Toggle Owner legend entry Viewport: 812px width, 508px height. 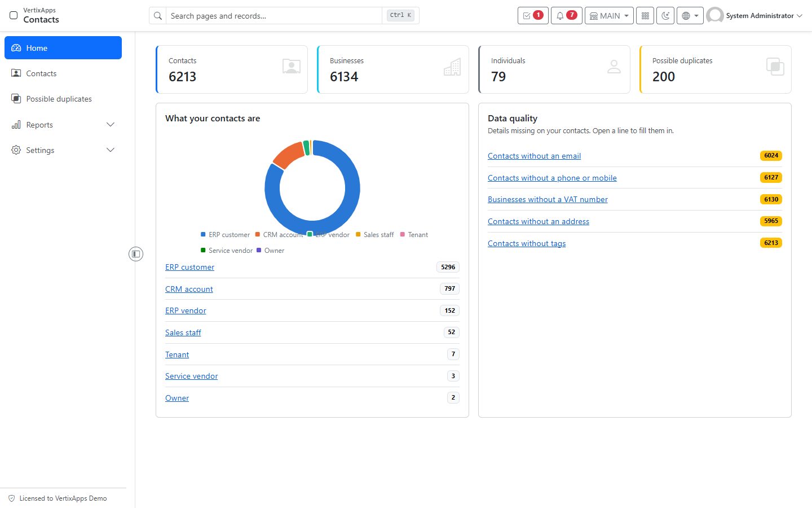pyautogui.click(x=271, y=250)
